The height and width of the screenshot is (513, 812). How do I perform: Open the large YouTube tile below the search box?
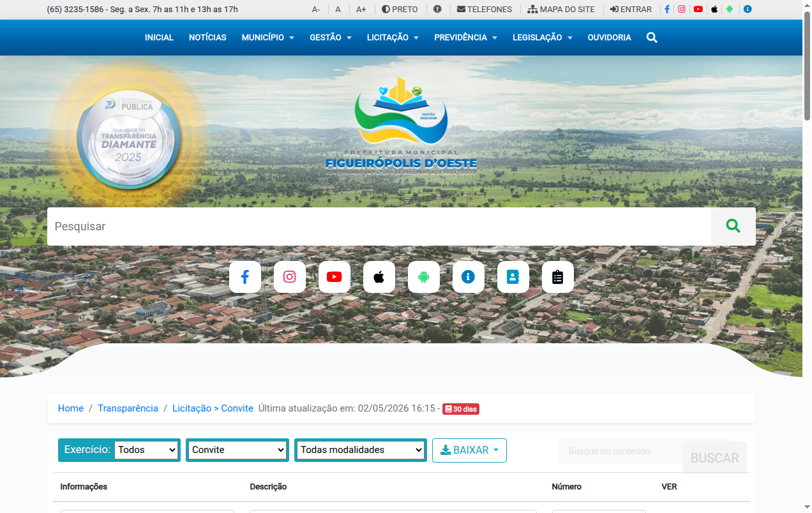(x=335, y=277)
